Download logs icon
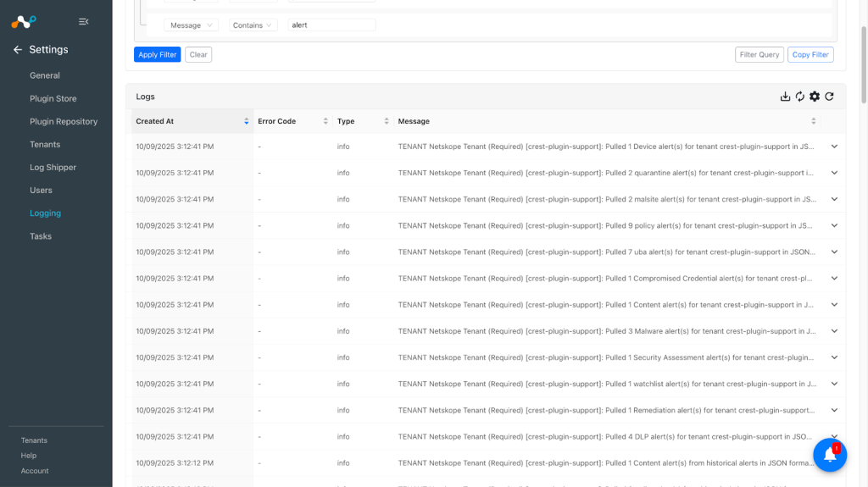 pyautogui.click(x=785, y=97)
